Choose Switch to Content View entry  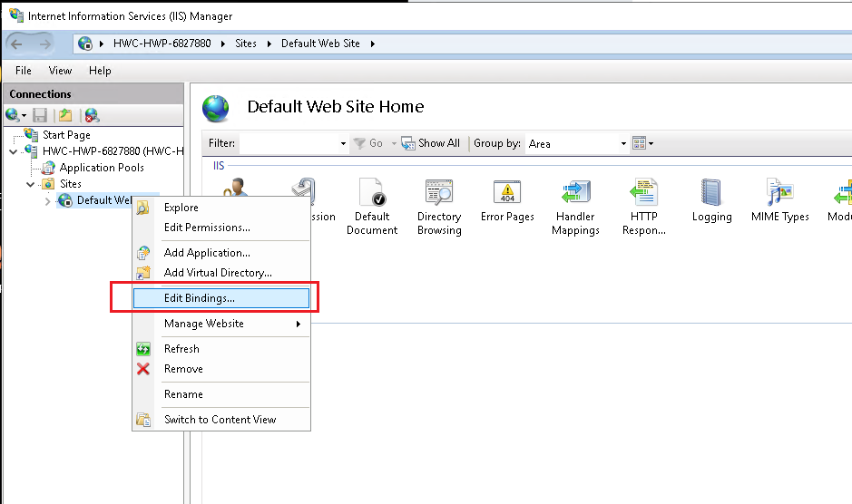pyautogui.click(x=221, y=420)
